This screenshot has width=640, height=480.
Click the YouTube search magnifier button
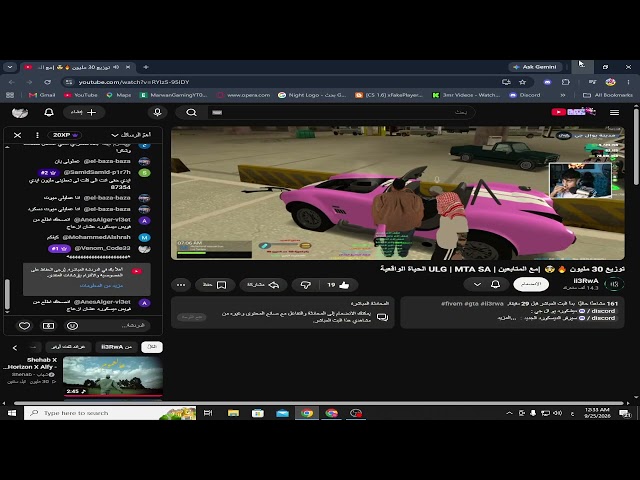click(191, 112)
